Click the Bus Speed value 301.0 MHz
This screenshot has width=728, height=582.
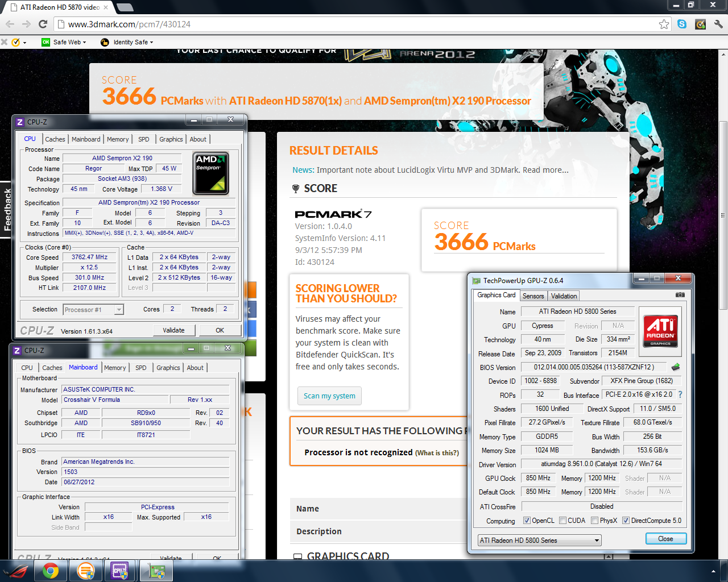(x=90, y=277)
